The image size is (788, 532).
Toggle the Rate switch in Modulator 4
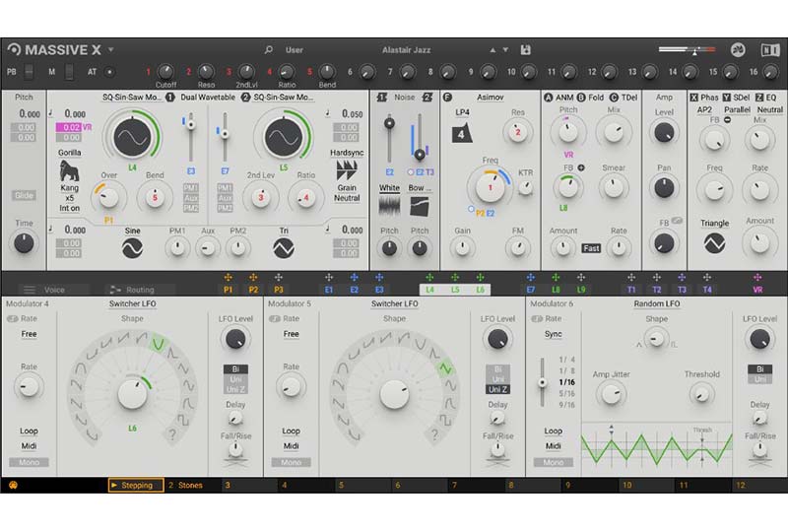(13, 319)
